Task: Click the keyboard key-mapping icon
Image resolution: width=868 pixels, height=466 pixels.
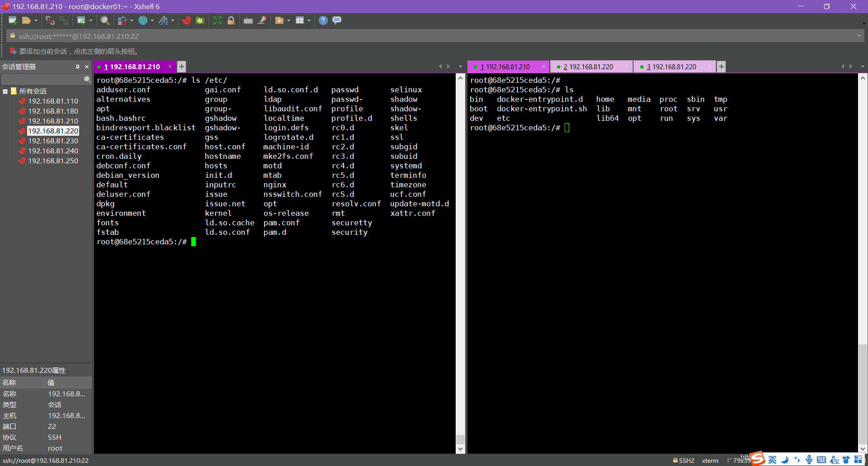Action: [x=248, y=20]
